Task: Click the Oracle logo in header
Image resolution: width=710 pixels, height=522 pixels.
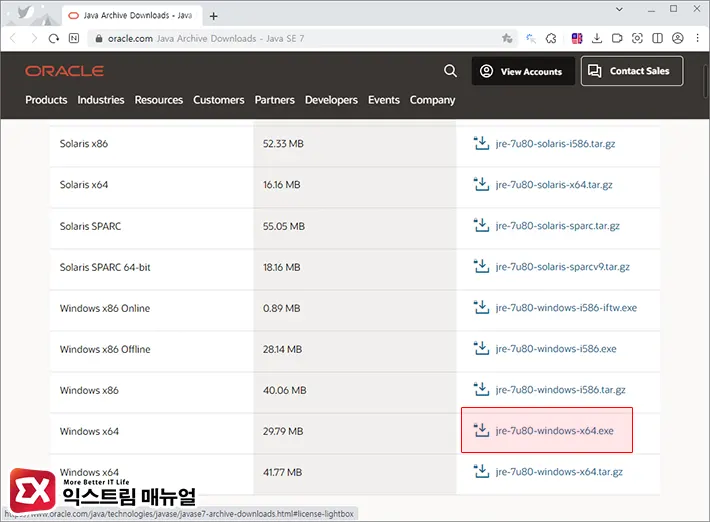Action: [65, 71]
